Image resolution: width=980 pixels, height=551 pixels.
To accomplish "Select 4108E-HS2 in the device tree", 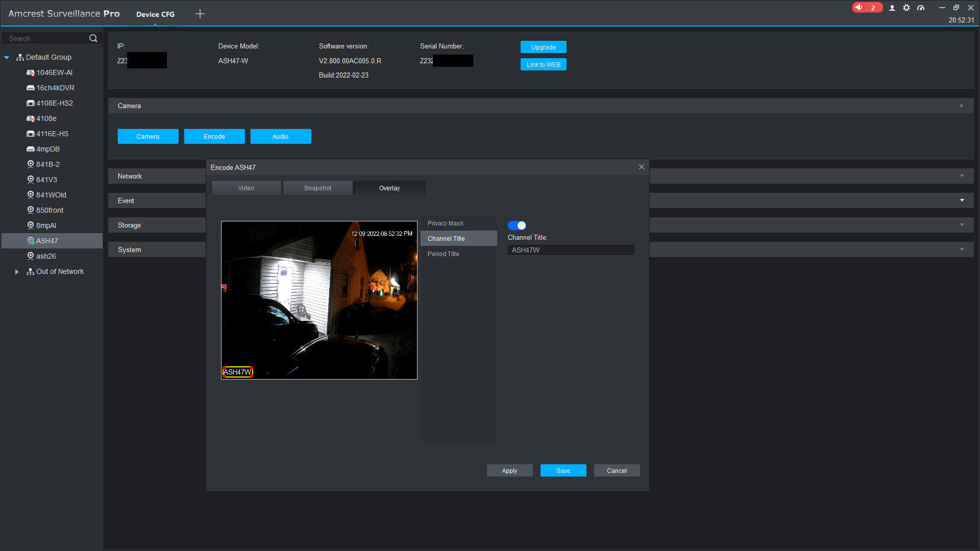I will (x=52, y=103).
